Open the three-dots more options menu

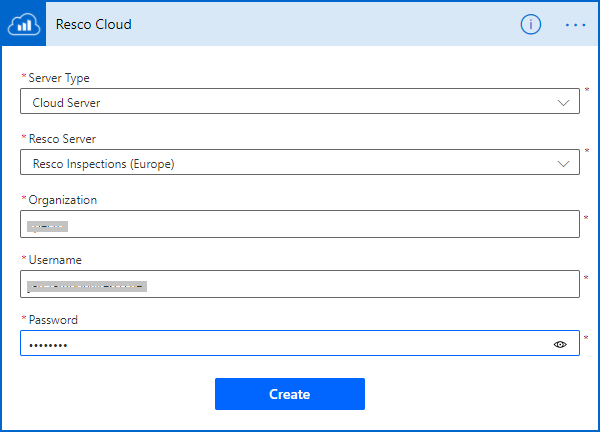[x=575, y=24]
